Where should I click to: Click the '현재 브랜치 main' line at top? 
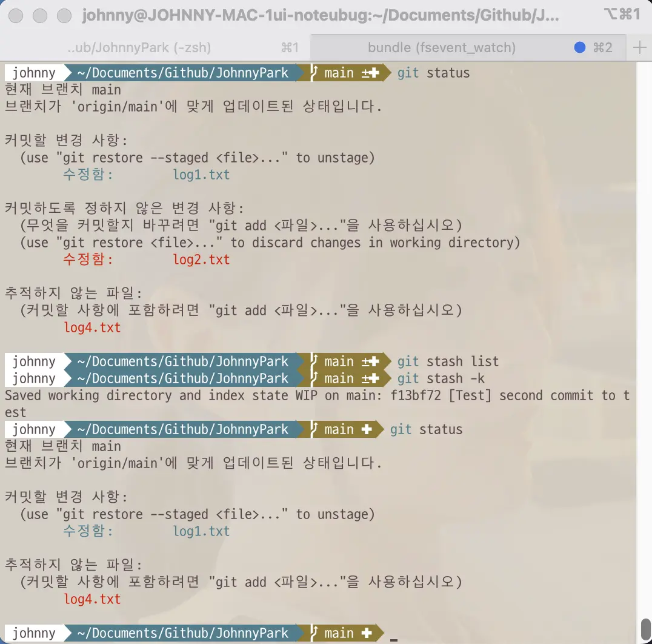click(63, 90)
